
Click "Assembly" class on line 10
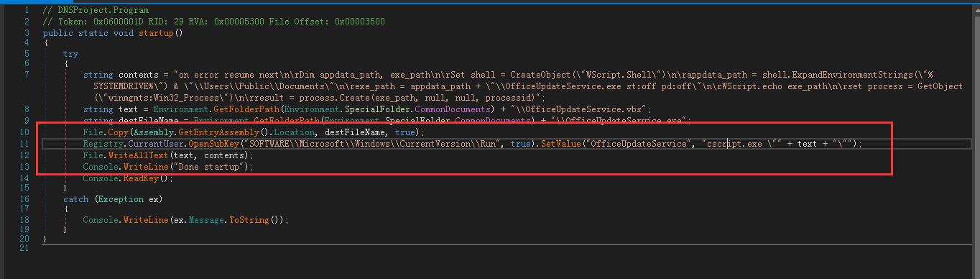click(154, 132)
